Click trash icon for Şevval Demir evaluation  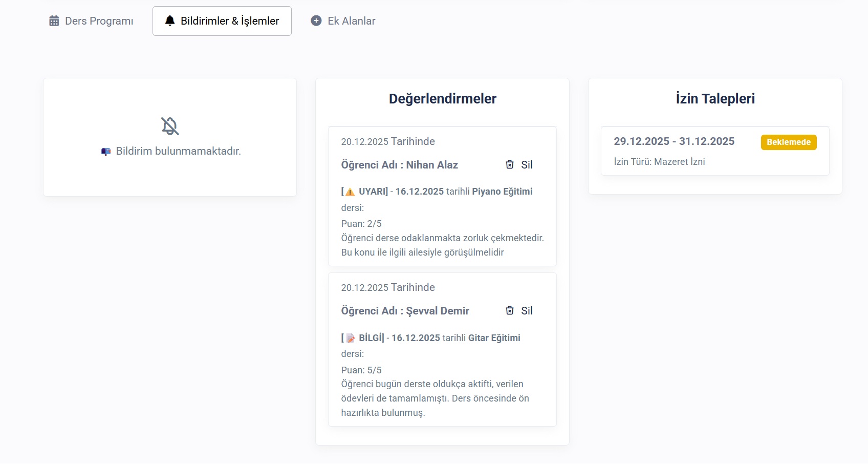(510, 310)
